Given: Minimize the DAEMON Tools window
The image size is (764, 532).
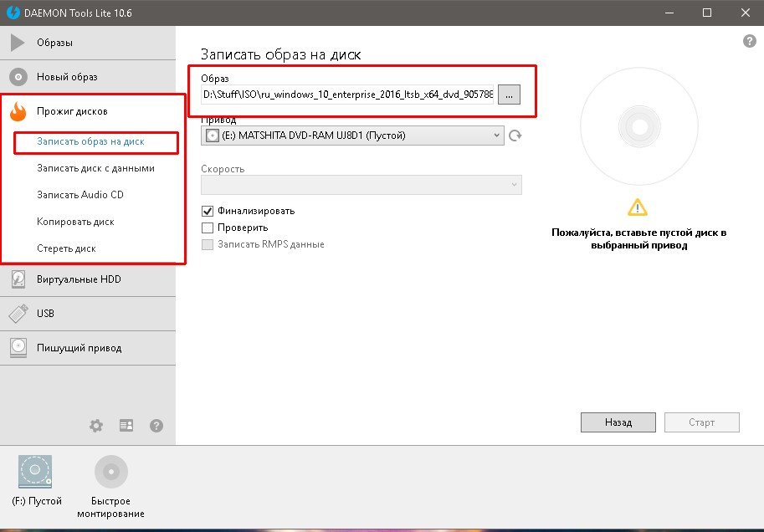Looking at the screenshot, I should [x=669, y=13].
